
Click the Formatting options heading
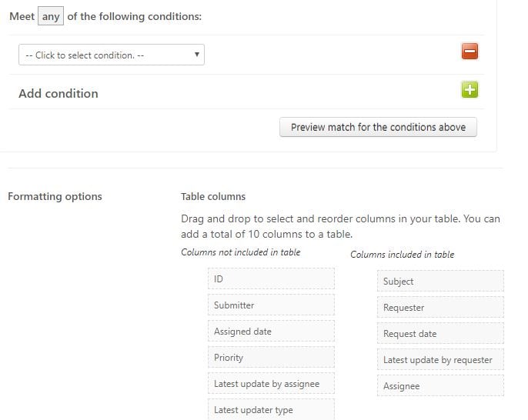(x=55, y=196)
